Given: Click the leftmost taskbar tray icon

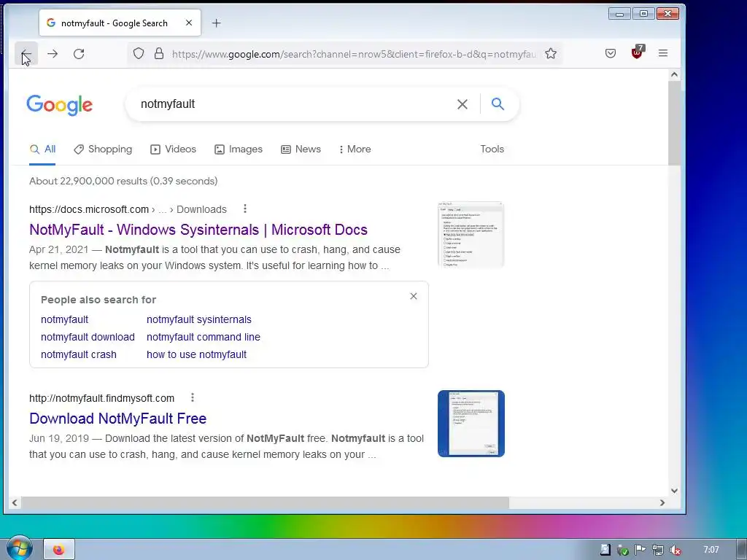Looking at the screenshot, I should pos(605,550).
